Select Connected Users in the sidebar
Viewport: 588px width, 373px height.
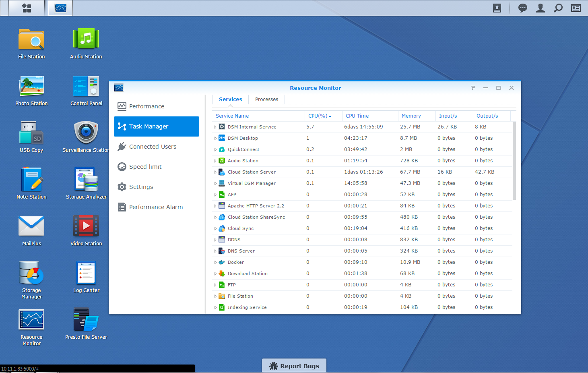[x=153, y=147]
